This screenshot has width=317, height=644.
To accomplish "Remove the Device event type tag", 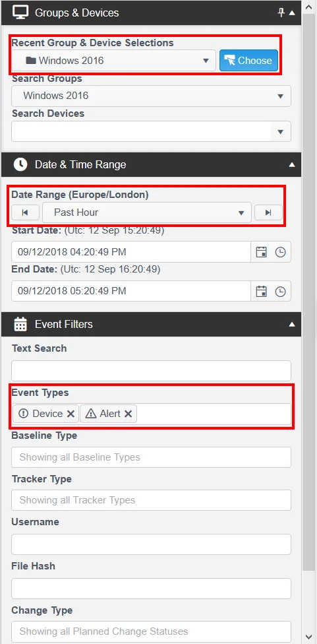I will (x=71, y=414).
